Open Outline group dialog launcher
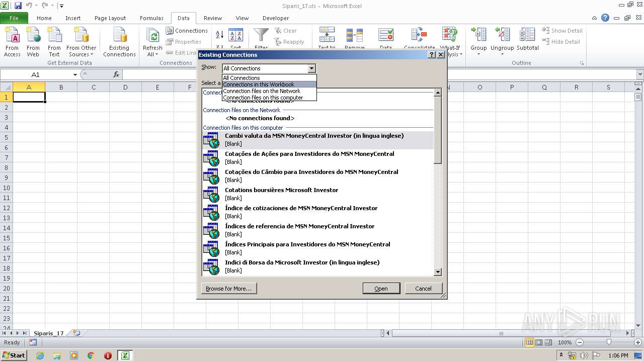 coord(582,63)
